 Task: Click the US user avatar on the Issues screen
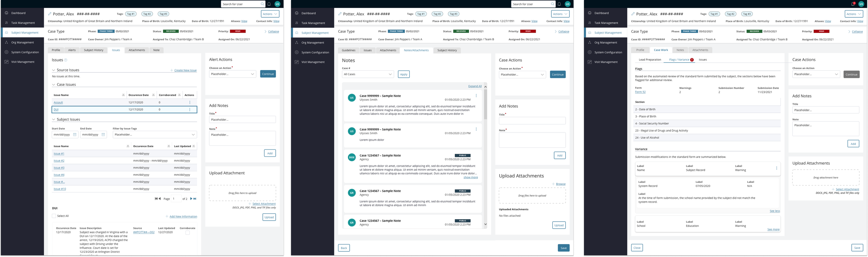click(277, 4)
